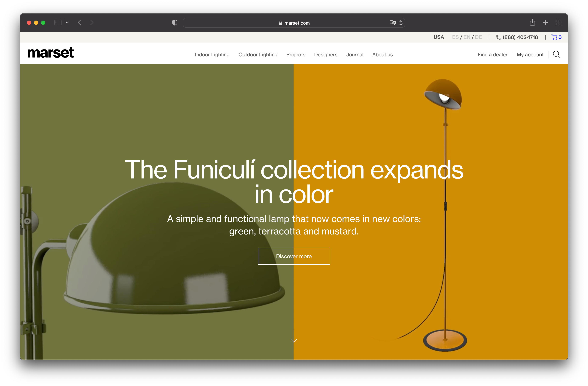Viewport: 588px width, 386px height.
Task: Click the Discover more button
Action: [294, 256]
